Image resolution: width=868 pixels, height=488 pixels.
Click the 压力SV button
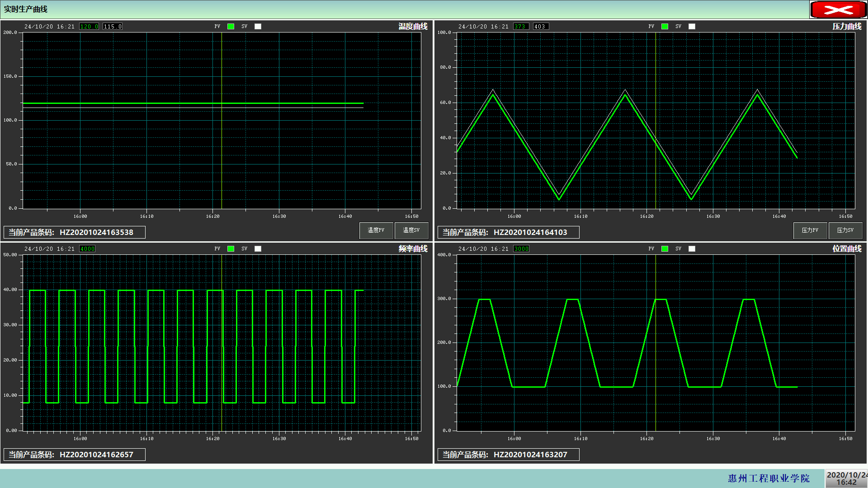(x=845, y=230)
